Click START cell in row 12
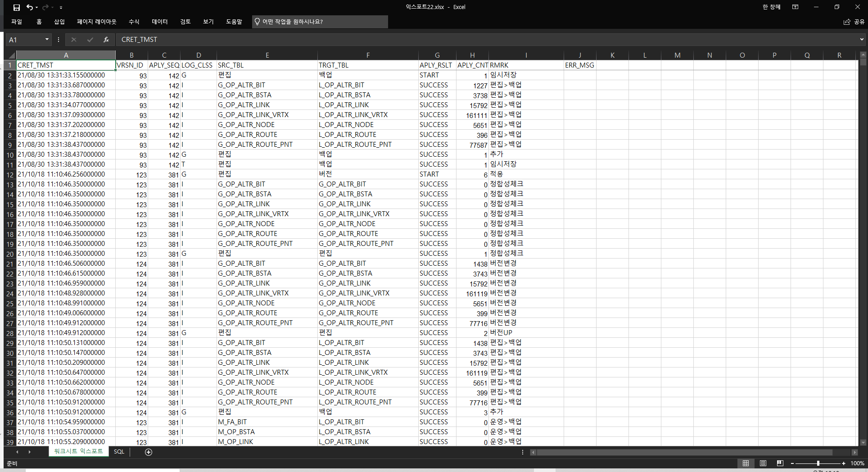The width and height of the screenshot is (868, 472). pyautogui.click(x=437, y=174)
